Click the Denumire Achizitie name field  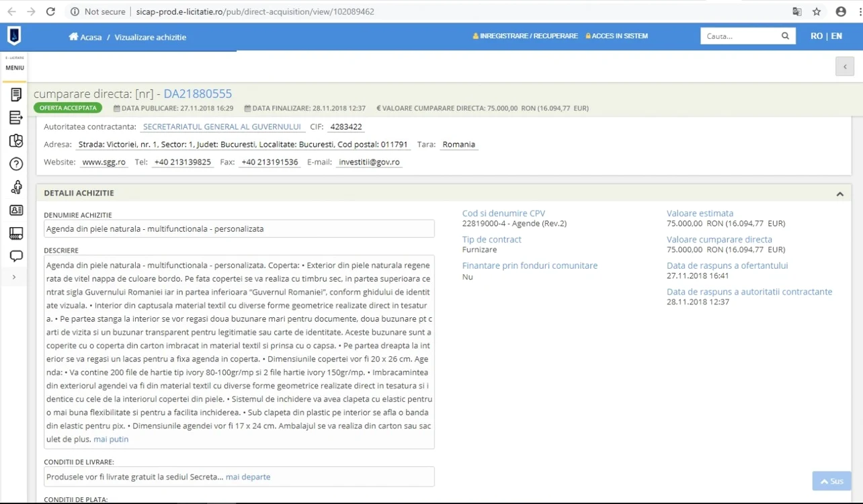point(239,229)
